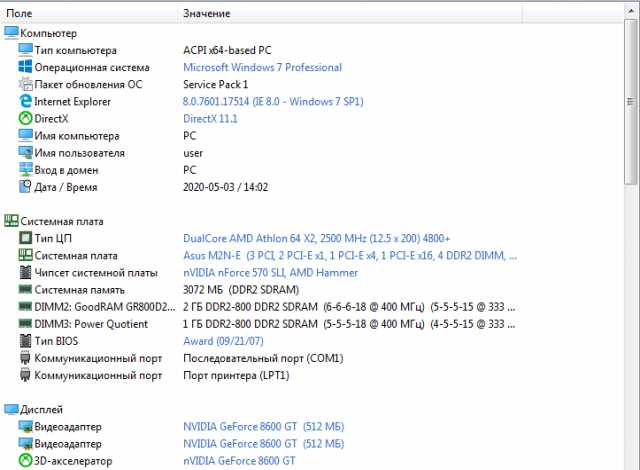This screenshot has width=640, height=470.
Task: Click the DirectX Xbox-style icon
Action: click(x=25, y=118)
